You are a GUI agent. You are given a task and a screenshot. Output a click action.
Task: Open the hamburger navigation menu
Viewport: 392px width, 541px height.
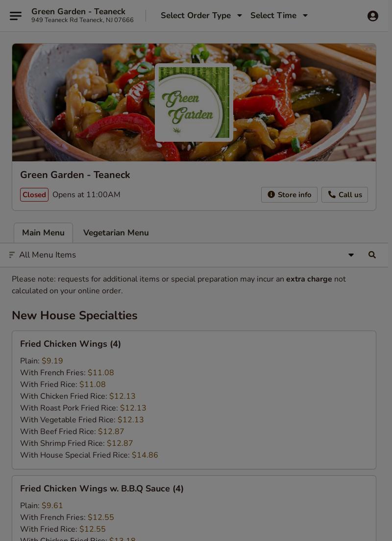pyautogui.click(x=16, y=16)
